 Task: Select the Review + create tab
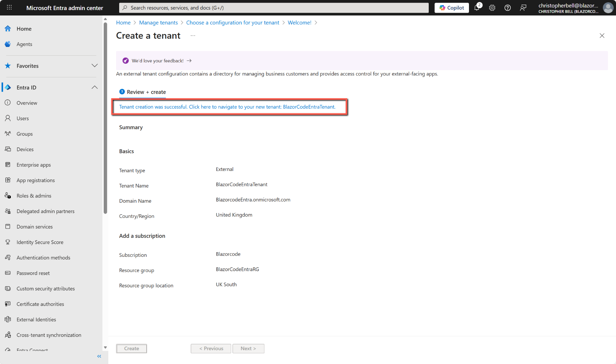click(143, 92)
